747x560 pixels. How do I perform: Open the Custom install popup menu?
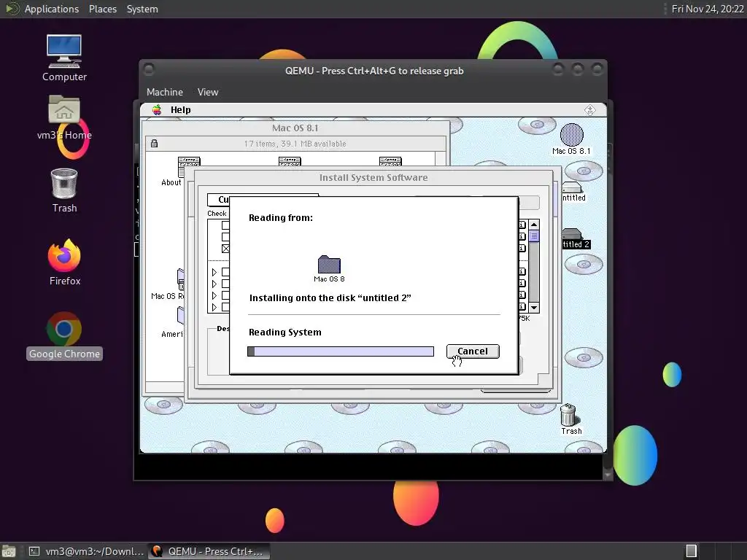click(218, 200)
